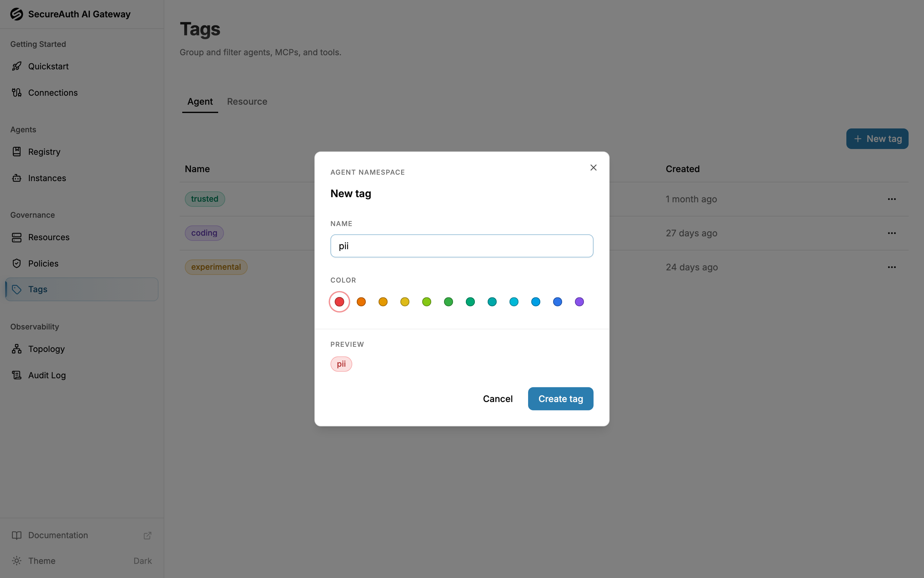Open Audit Log page
This screenshot has width=924, height=578.
pyautogui.click(x=82, y=375)
